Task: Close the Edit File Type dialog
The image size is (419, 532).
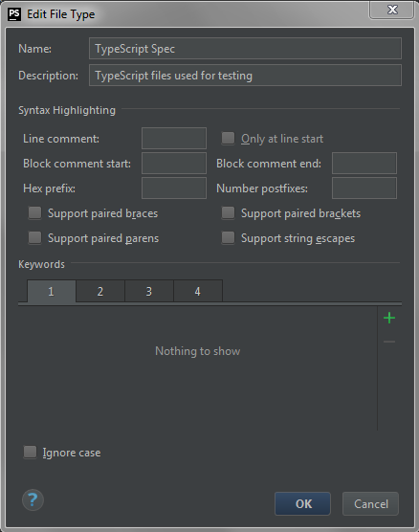Action: [x=392, y=10]
